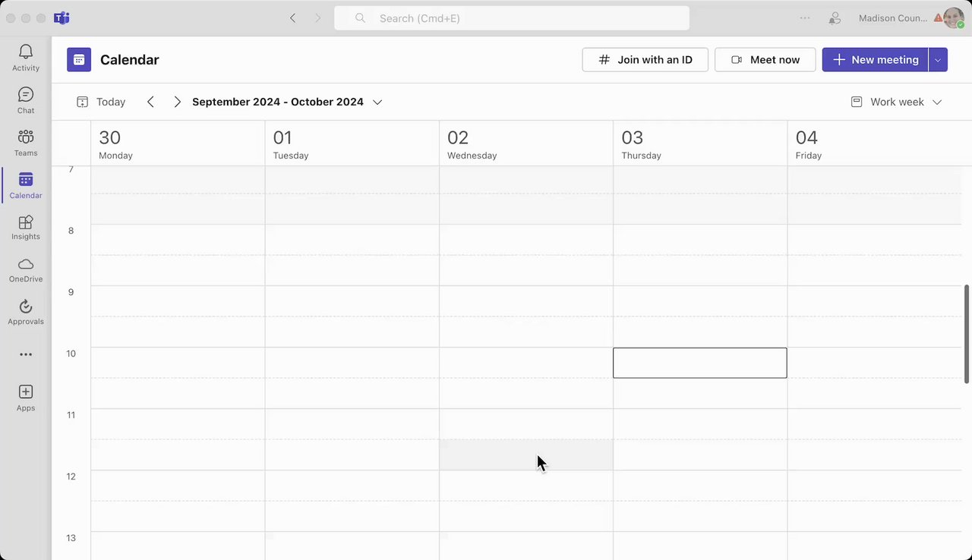Go to the previous week arrow
The image size is (972, 560).
(x=150, y=102)
